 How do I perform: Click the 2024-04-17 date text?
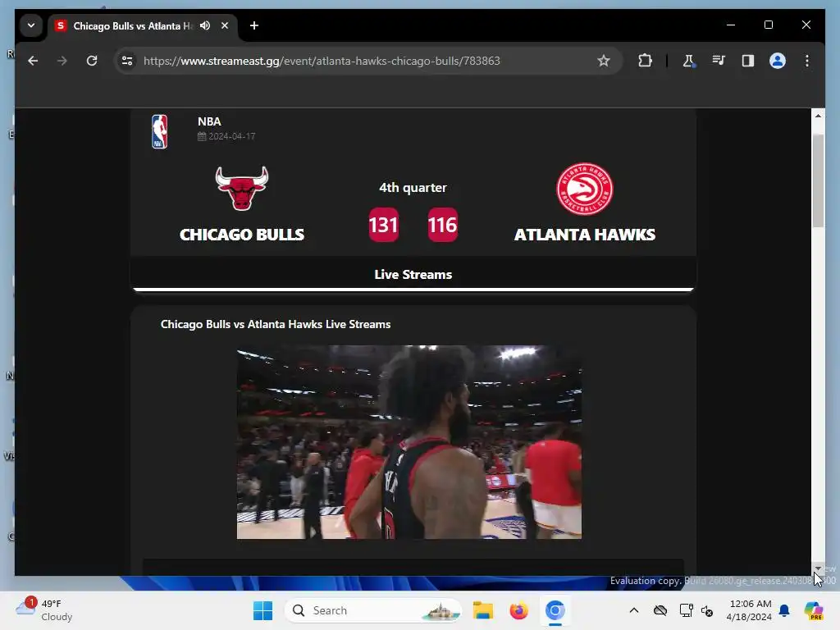click(231, 137)
